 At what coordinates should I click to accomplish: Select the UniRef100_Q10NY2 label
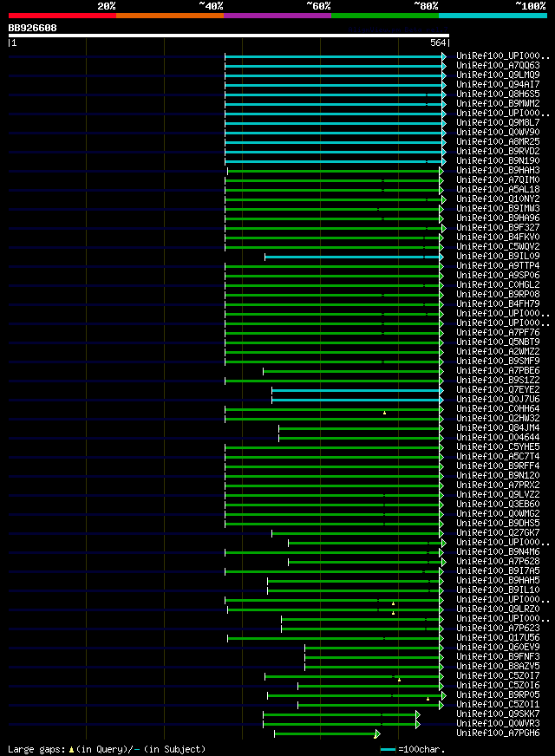click(x=498, y=199)
